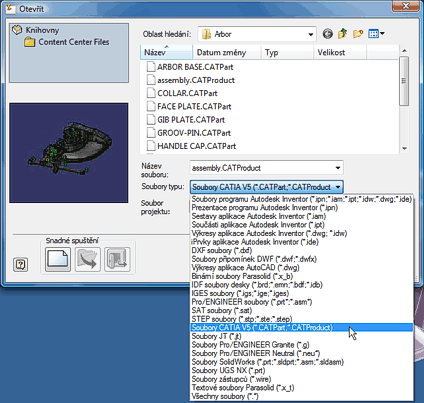
Task: Choose Sestavy aplikace Autodesk Inventor (*.iam)
Action: [x=302, y=216]
